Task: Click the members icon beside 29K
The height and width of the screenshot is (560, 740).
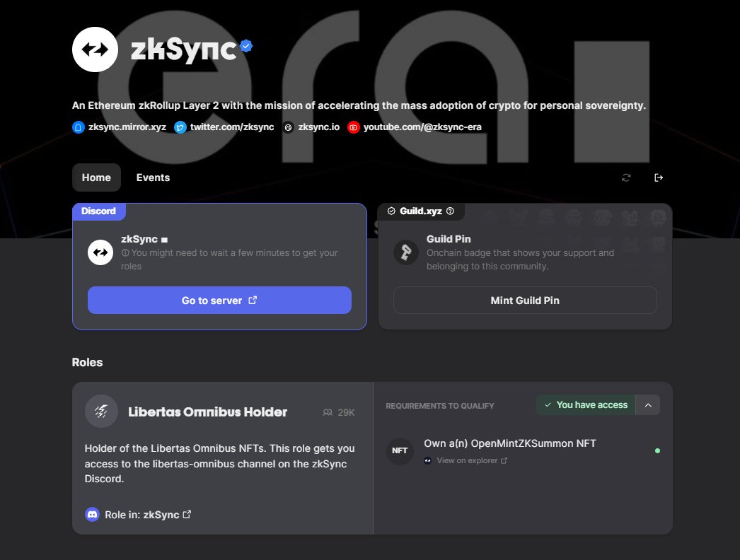Action: click(x=328, y=412)
